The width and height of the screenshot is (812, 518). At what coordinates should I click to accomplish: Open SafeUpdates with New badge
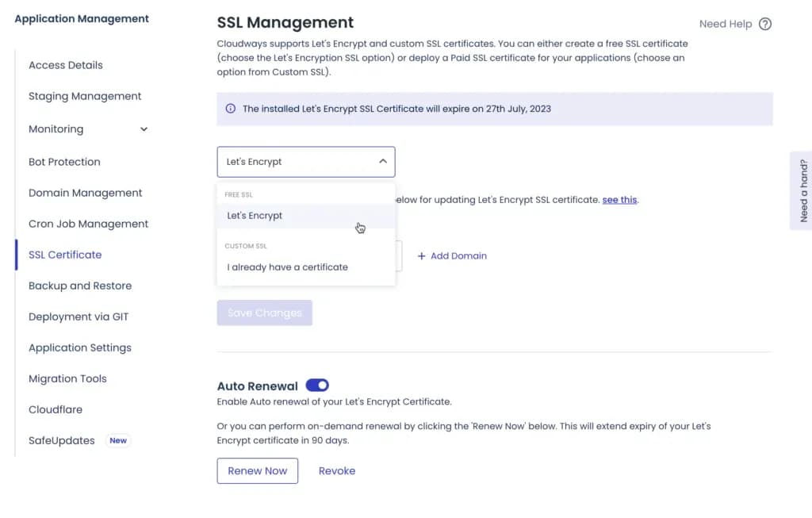62,440
